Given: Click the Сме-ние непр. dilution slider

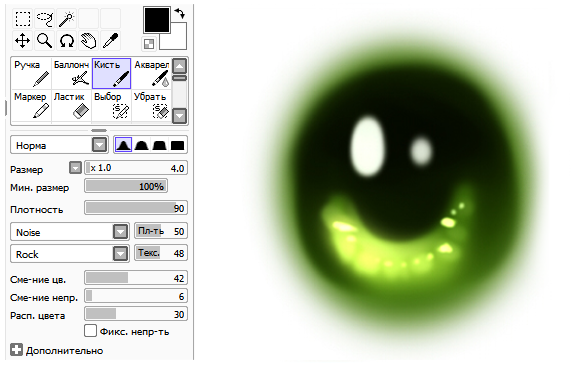Looking at the screenshot, I should tap(136, 296).
